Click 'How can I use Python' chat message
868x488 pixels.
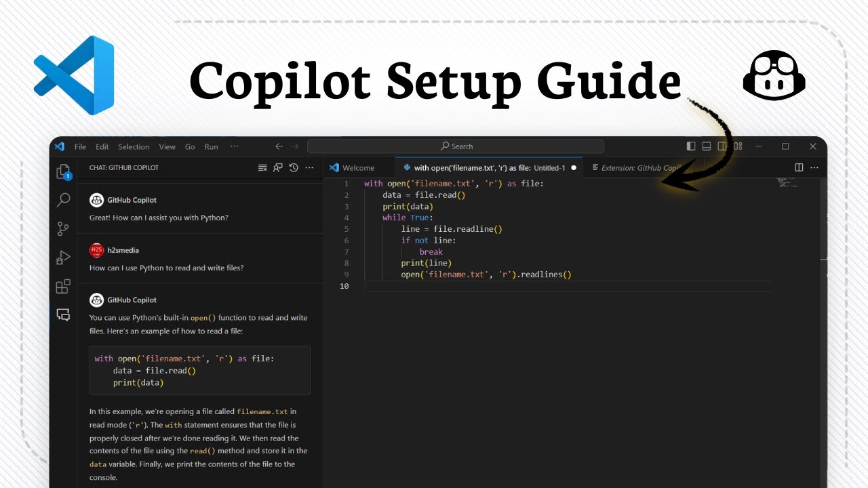166,268
